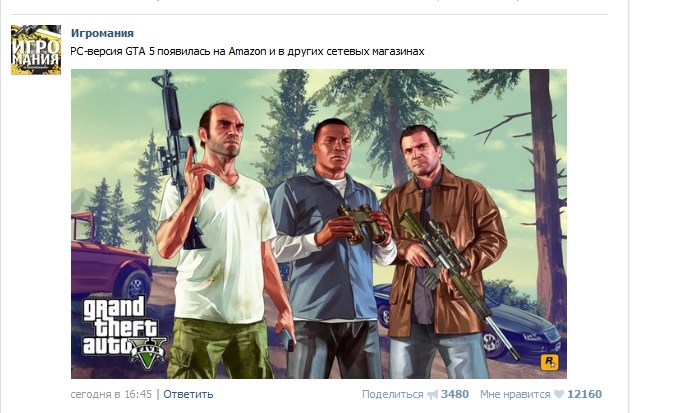View the 12160 likes count
Image resolution: width=684 pixels, height=413 pixels.
pyautogui.click(x=585, y=394)
